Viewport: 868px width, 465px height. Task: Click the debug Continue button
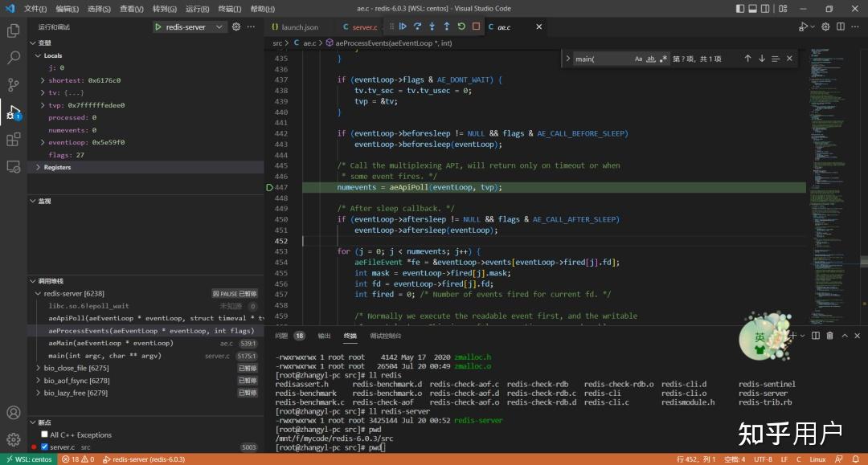tap(403, 27)
